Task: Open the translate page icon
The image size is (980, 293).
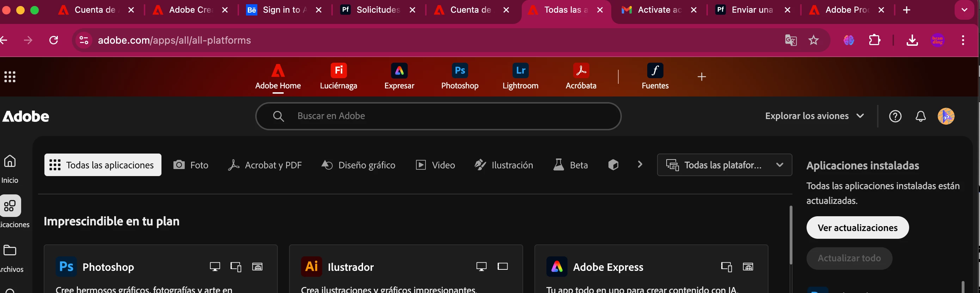Action: click(791, 40)
